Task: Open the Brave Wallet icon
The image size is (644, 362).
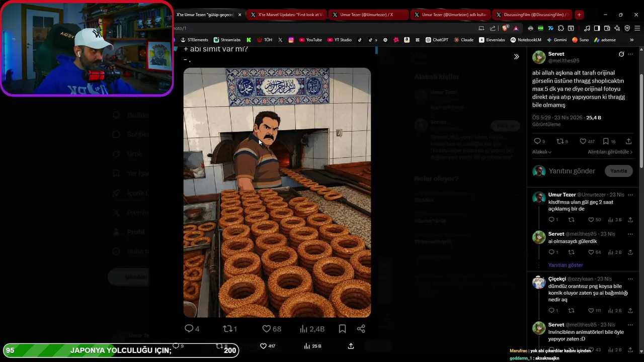Action: click(x=607, y=28)
